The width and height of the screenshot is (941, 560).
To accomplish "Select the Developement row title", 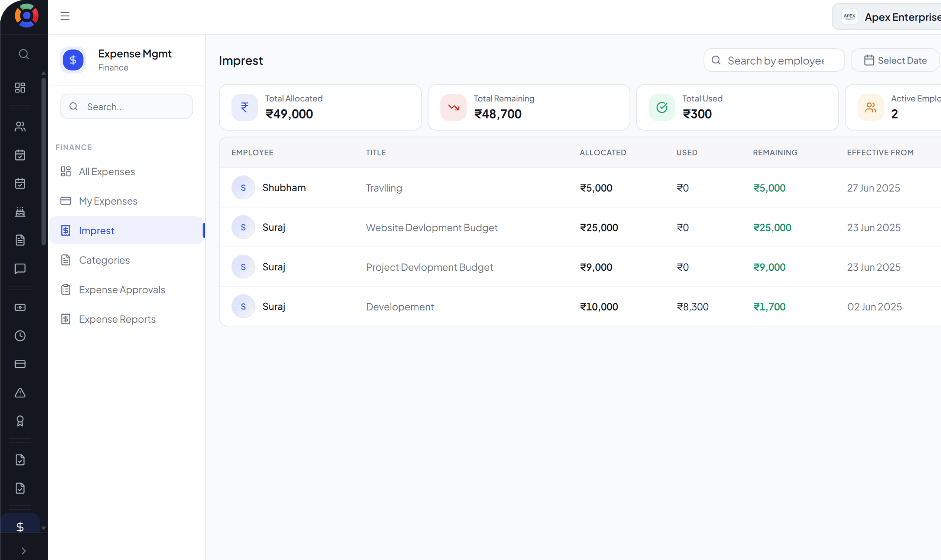I will pos(400,307).
